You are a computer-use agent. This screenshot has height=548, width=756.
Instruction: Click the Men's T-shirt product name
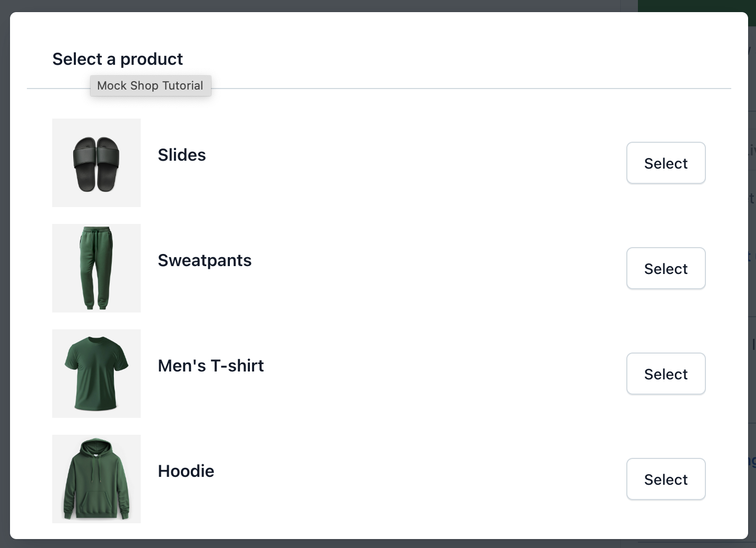[211, 366]
